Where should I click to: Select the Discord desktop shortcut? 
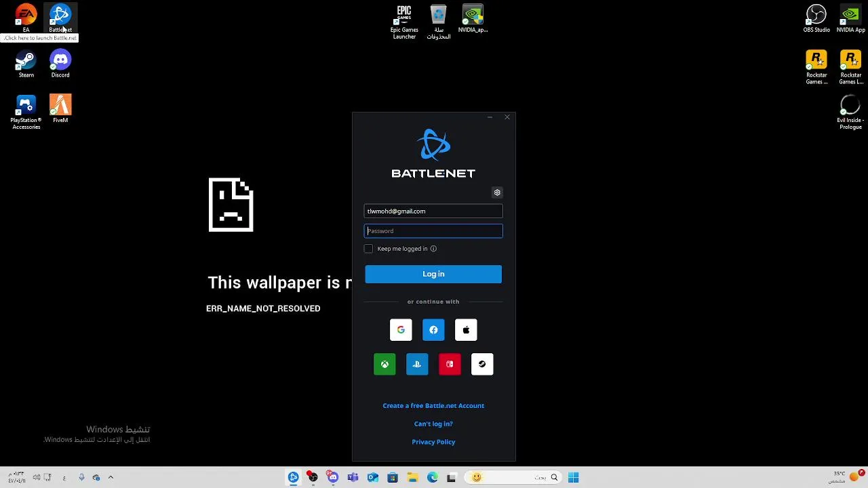coord(60,64)
